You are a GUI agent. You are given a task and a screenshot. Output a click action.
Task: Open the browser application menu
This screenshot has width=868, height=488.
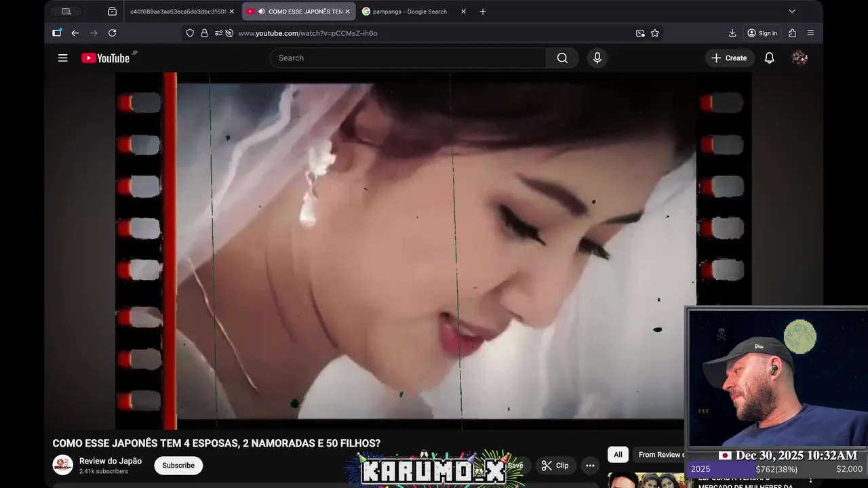810,33
